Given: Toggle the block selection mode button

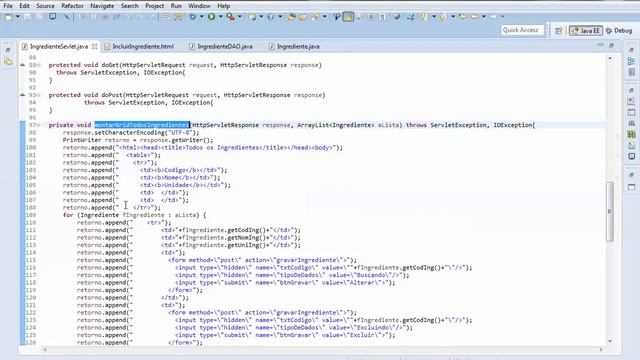Looking at the screenshot, I should click(x=371, y=17).
